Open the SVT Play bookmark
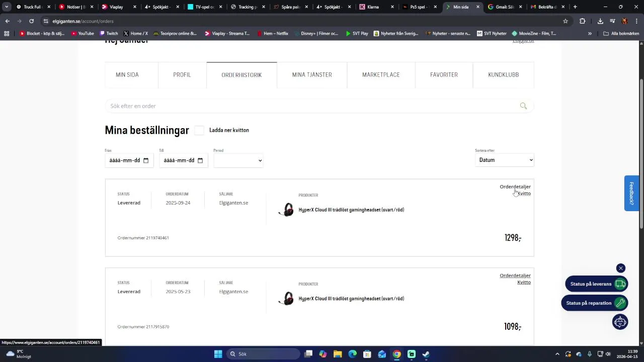 357,34
